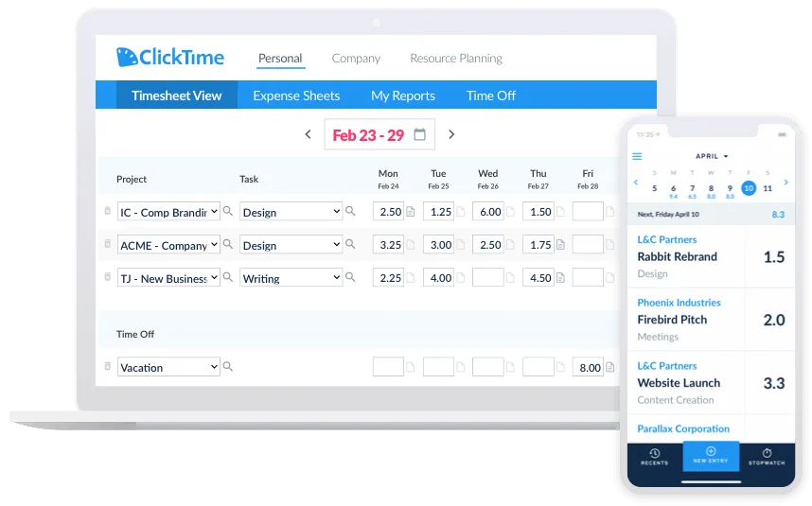Open note for Wednesday 6.00 entry
812x506 pixels.
tap(510, 212)
